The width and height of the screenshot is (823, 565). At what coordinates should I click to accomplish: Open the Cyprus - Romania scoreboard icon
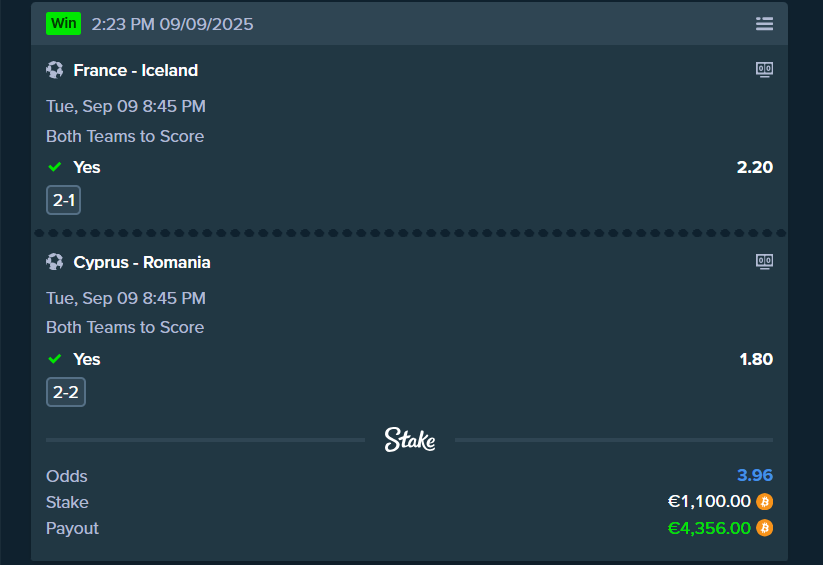point(764,262)
